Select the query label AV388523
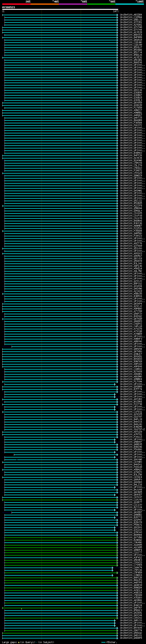The width and height of the screenshot is (146, 644). (8, 7)
